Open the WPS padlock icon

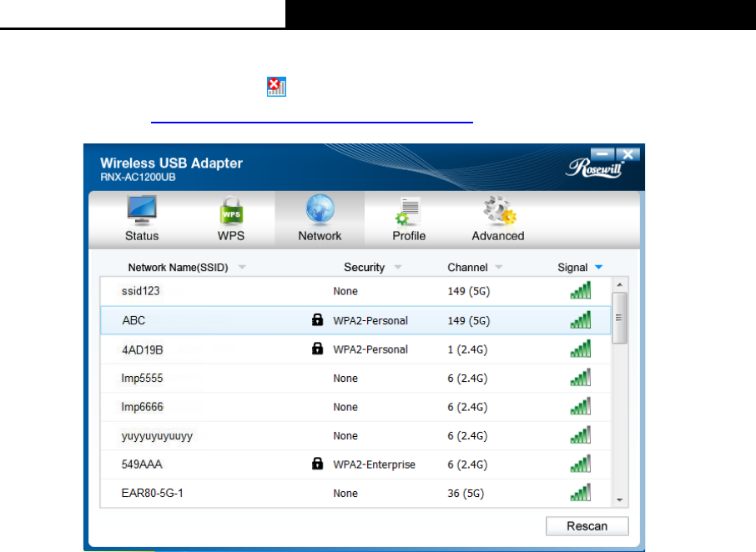(x=231, y=210)
